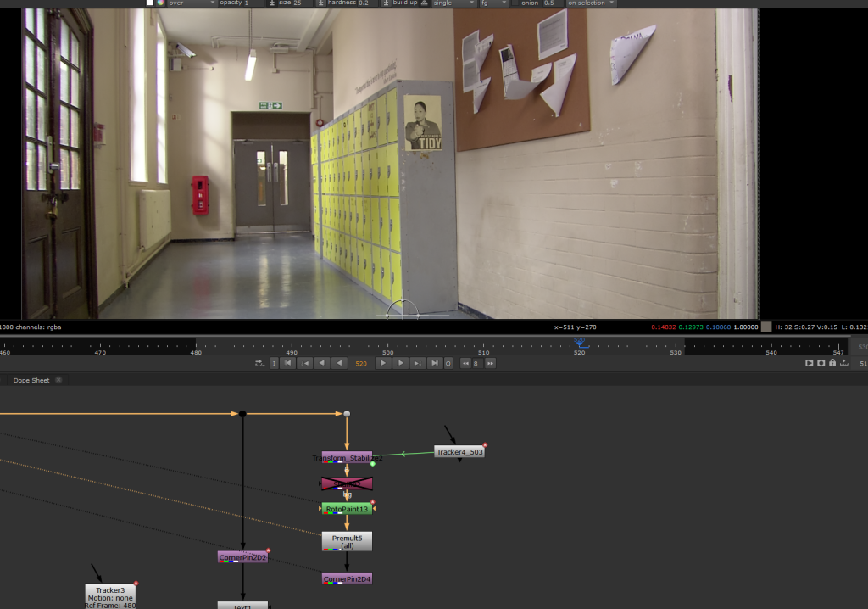Viewport: 868px width, 609px height.
Task: Toggle pressure icon beside build up
Action: tap(386, 3)
